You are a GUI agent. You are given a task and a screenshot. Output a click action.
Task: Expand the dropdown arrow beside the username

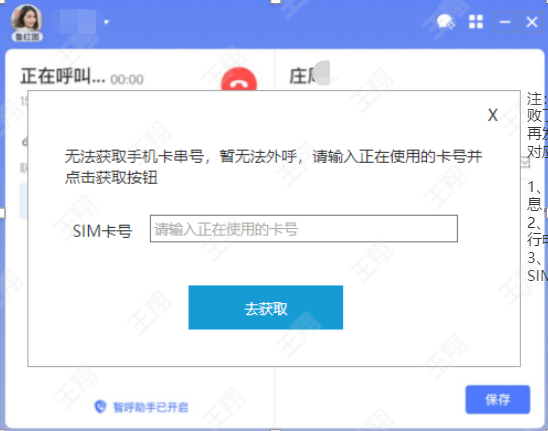(x=106, y=22)
